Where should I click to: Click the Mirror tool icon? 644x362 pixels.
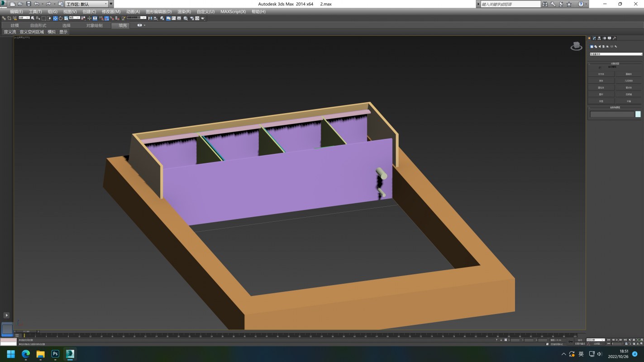tap(149, 18)
